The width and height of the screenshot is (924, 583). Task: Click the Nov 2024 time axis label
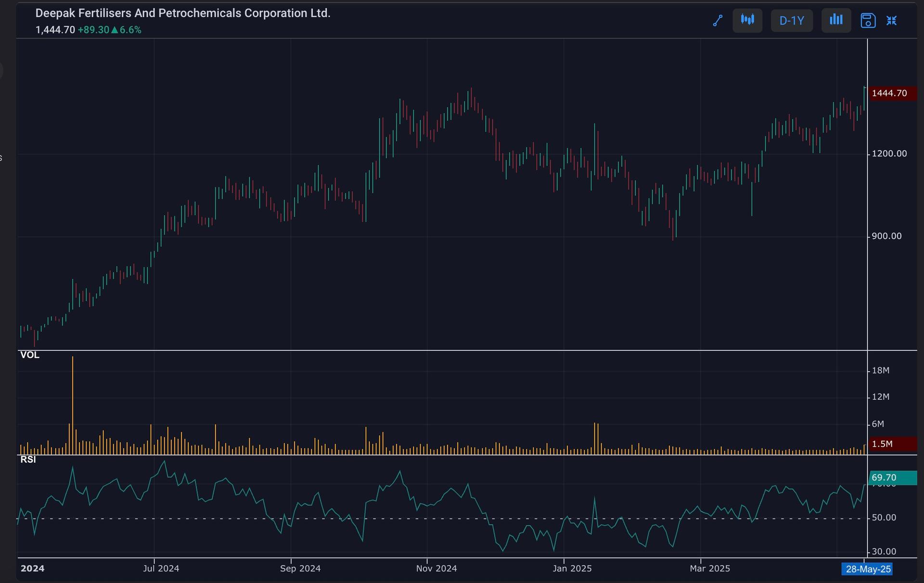436,569
